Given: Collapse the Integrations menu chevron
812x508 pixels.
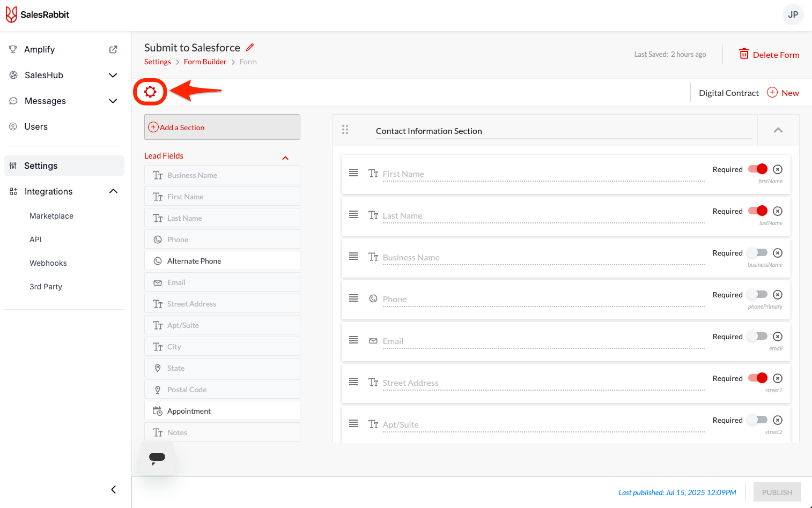Looking at the screenshot, I should click(x=113, y=191).
